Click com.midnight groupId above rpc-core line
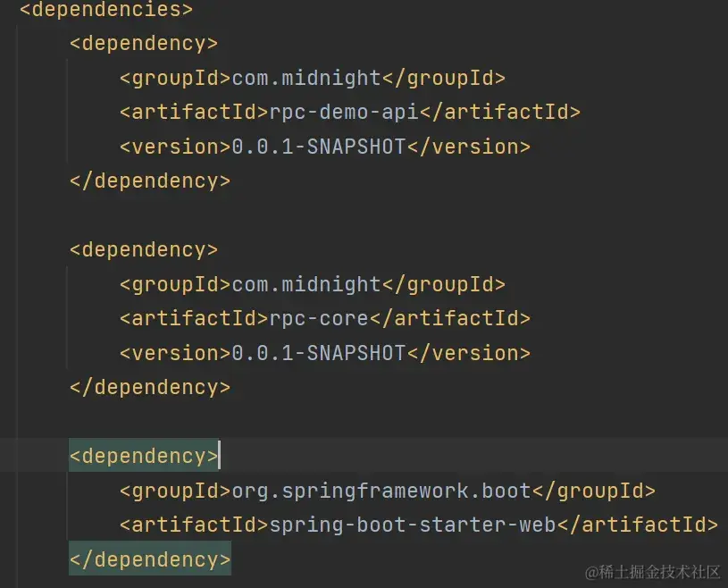Image resolution: width=728 pixels, height=588 pixels. pos(306,284)
